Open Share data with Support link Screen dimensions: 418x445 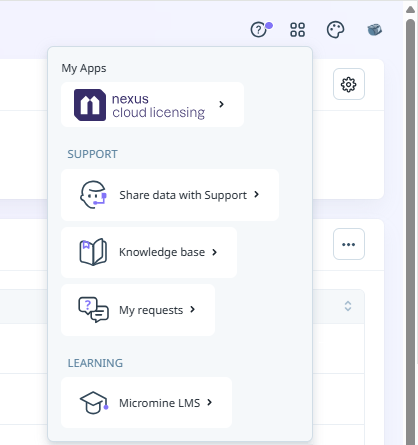170,195
